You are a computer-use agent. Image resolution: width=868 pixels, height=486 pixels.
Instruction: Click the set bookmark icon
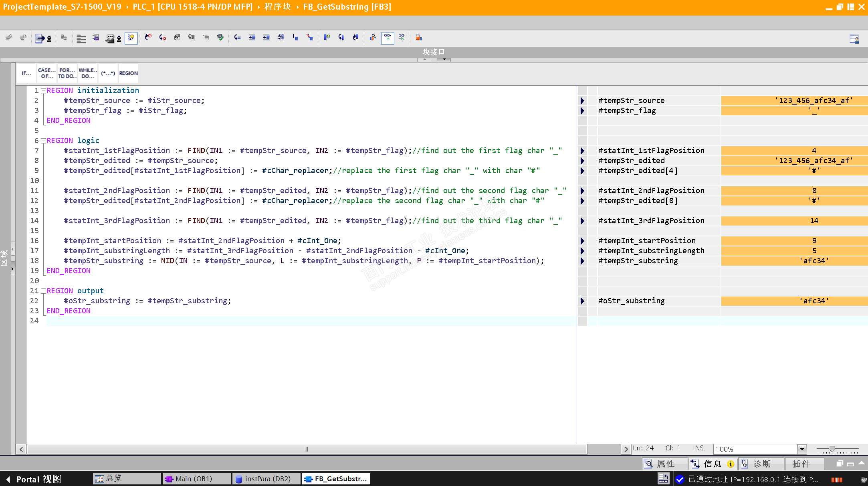click(x=327, y=38)
